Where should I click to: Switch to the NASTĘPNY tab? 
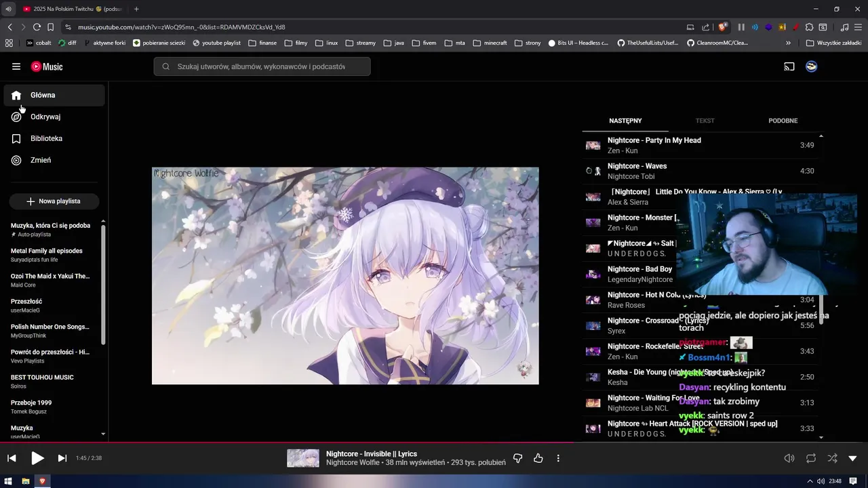625,121
